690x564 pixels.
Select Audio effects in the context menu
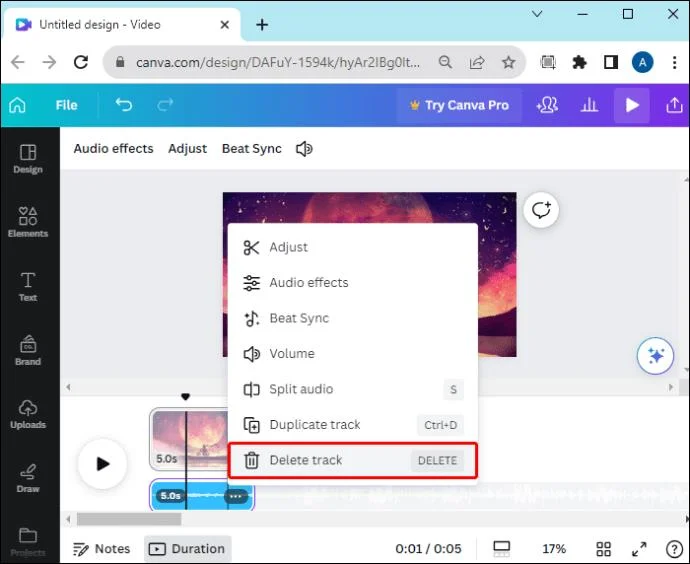pos(352,282)
